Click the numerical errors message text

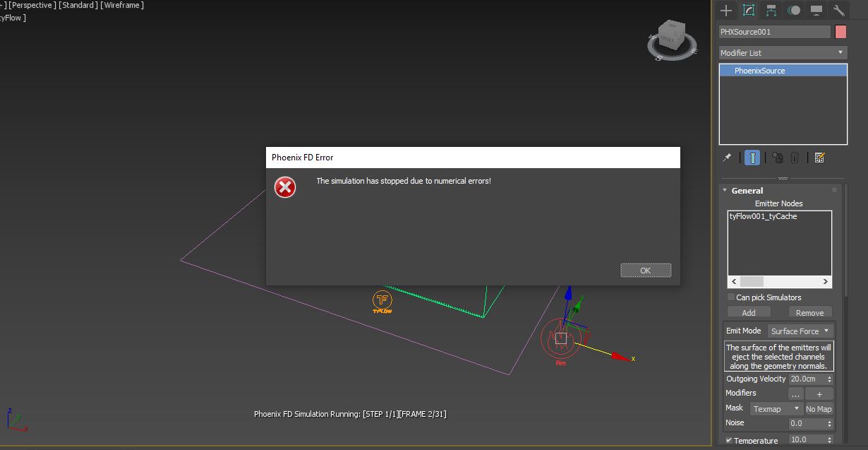(x=403, y=182)
